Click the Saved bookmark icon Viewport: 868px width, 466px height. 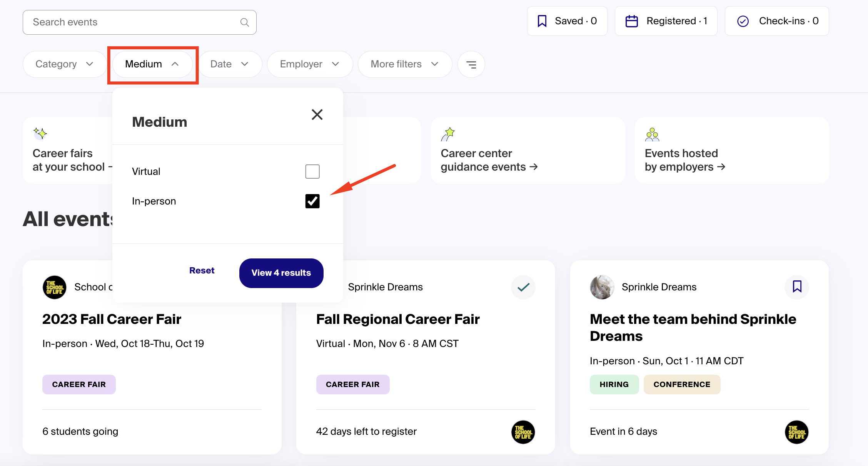tap(542, 21)
